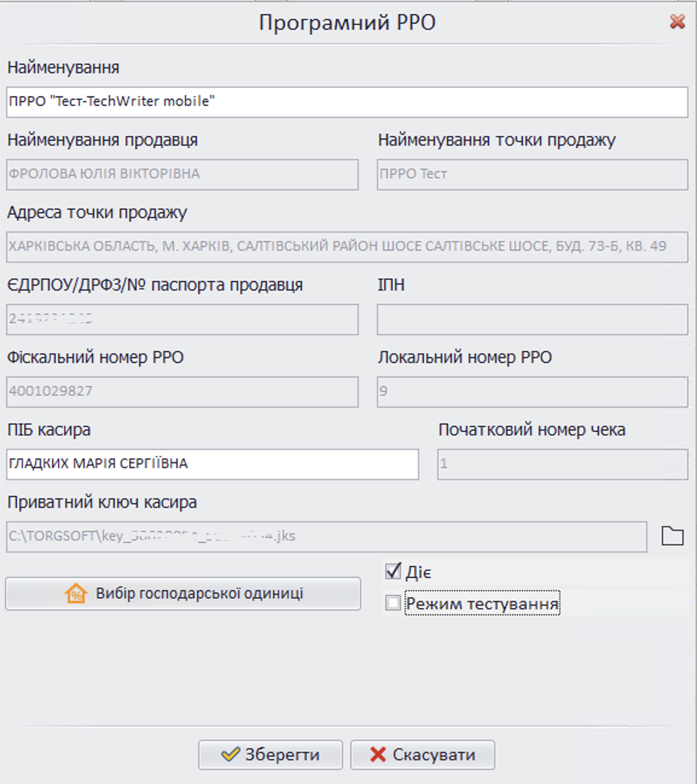Enable the Режим тестування checkbox
The width and height of the screenshot is (697, 784).
(393, 602)
